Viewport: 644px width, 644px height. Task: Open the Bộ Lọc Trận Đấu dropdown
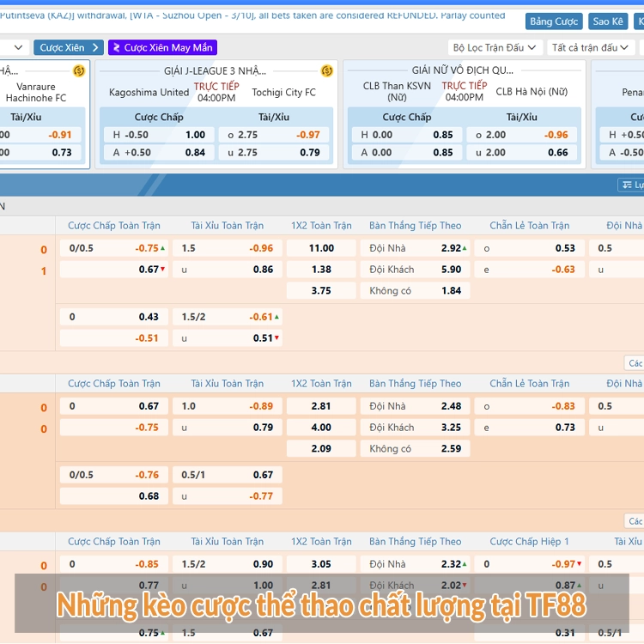495,47
